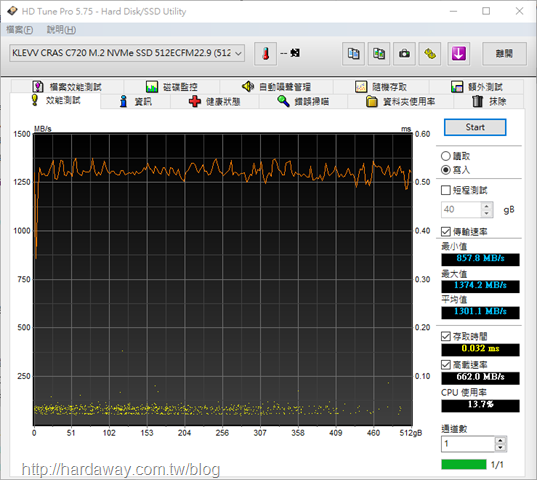Viewport: 537px width, 480px height.
Task: Click the green progress bar
Action: pos(464,464)
